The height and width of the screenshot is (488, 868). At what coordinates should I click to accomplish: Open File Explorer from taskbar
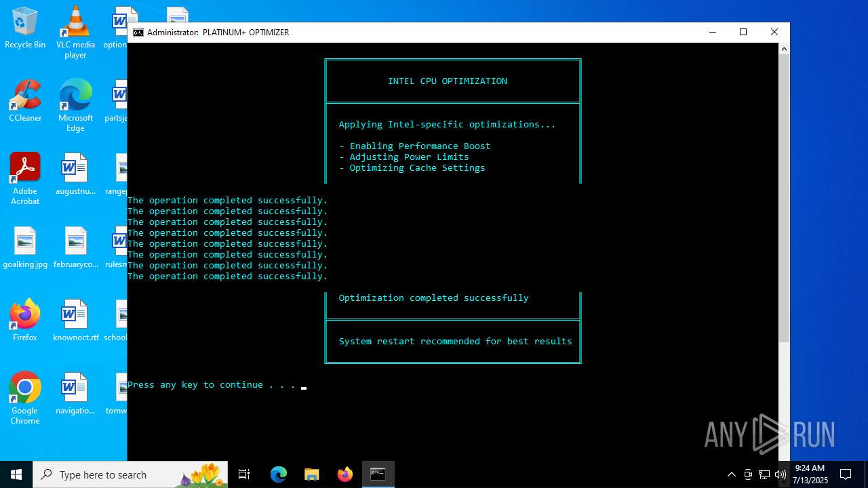tap(311, 474)
